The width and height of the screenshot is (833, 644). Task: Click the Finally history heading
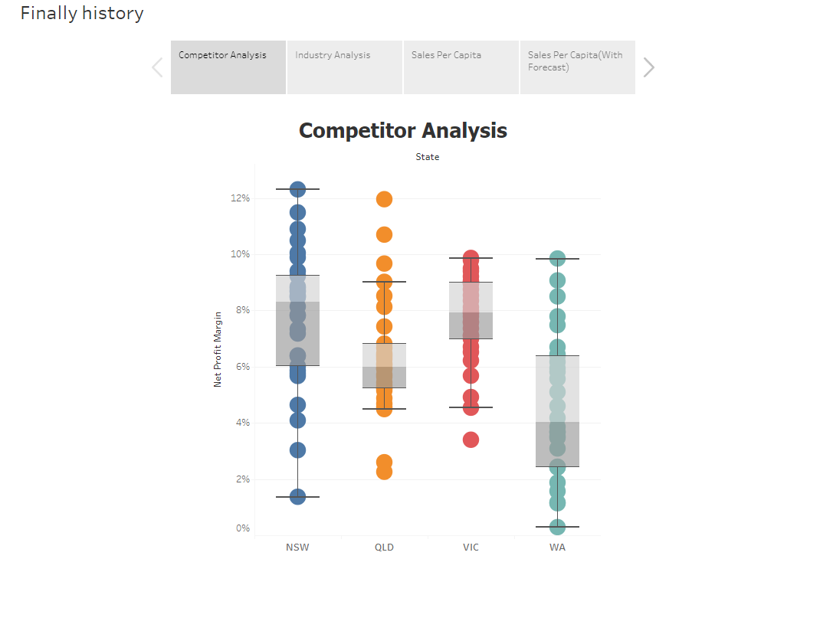[x=82, y=12]
